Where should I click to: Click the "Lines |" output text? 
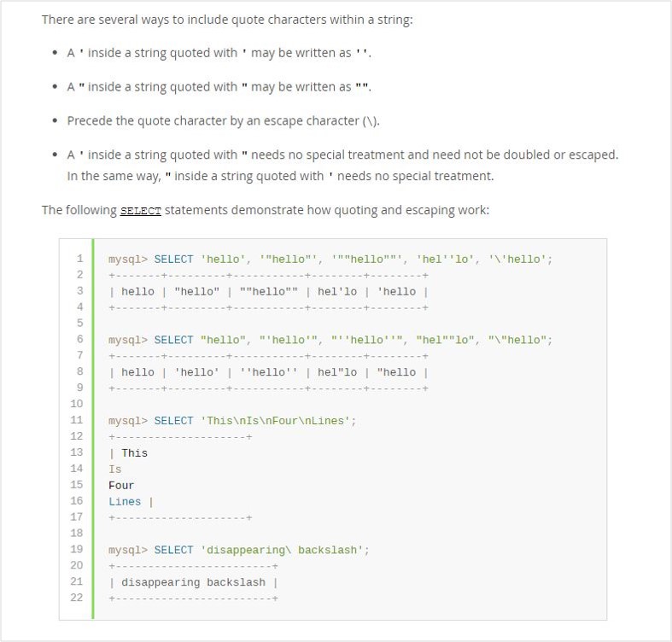pos(130,501)
